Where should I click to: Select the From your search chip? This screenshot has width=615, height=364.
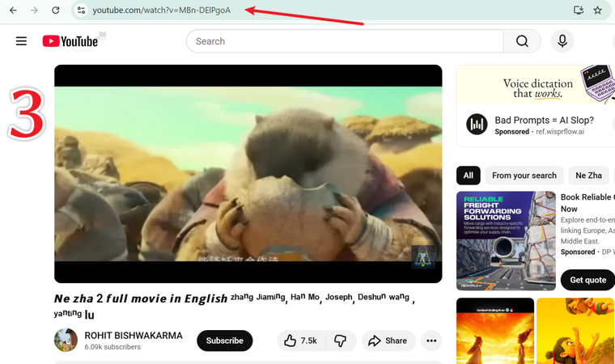[524, 176]
